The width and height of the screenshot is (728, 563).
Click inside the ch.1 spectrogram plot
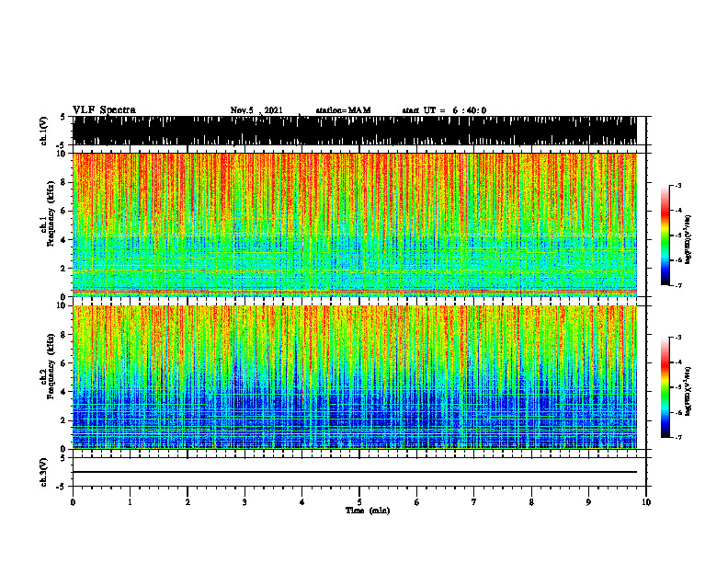tap(355, 224)
